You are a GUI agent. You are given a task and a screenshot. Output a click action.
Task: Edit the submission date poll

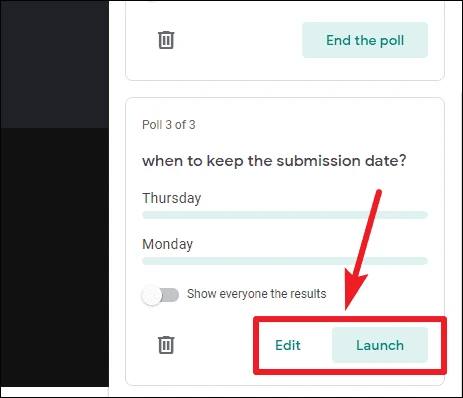point(288,345)
